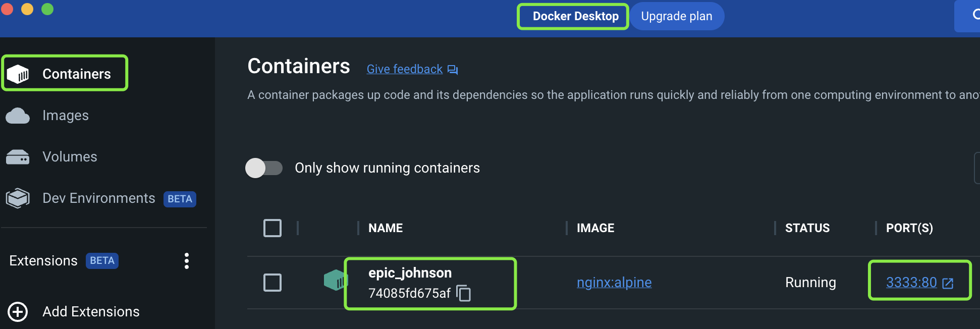Sort containers by NAME column header

pyautogui.click(x=386, y=228)
